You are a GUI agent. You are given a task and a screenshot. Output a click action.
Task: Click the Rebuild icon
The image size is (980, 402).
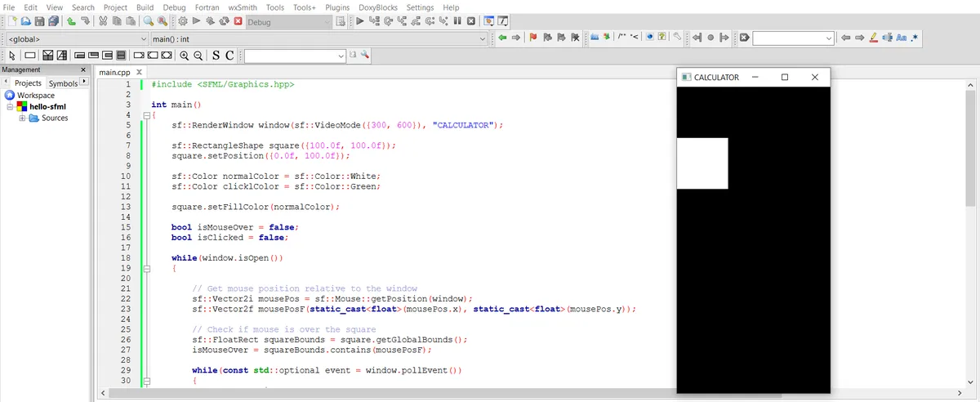224,21
